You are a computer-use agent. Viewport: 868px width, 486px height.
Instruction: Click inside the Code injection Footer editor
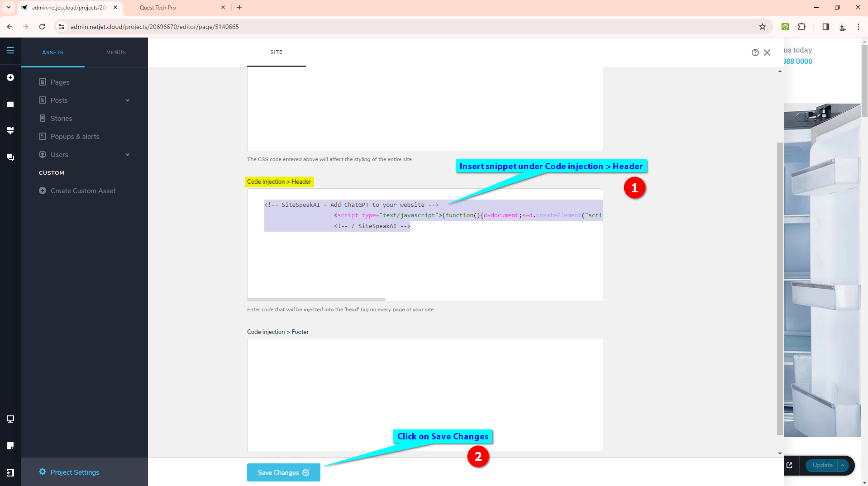click(425, 394)
